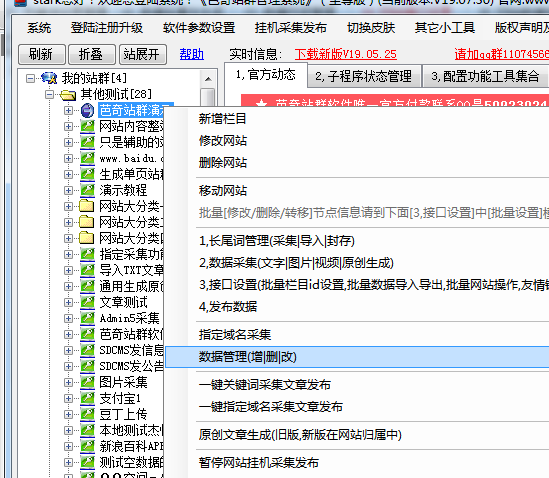Choose 一键关键词采集文章发布
The width and height of the screenshot is (549, 478).
tap(265, 385)
